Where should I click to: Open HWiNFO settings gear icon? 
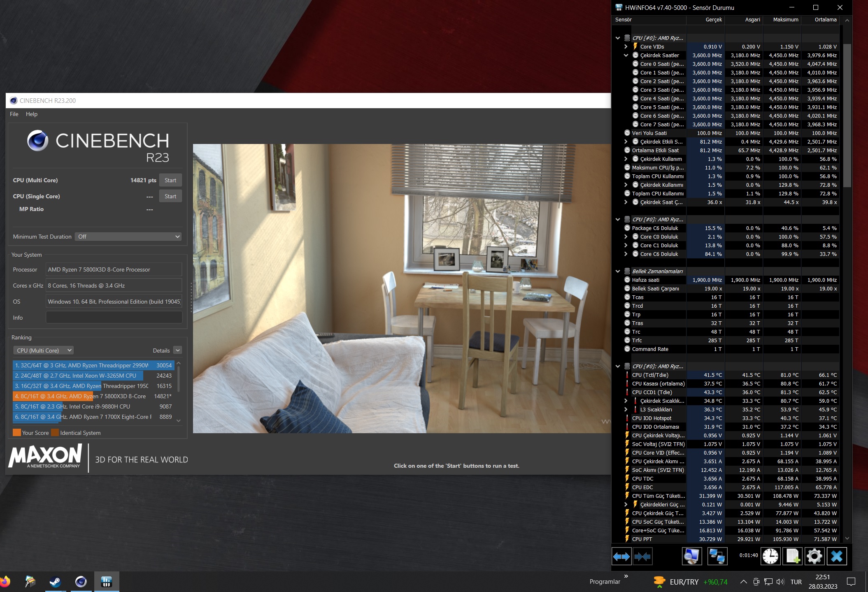pyautogui.click(x=814, y=557)
